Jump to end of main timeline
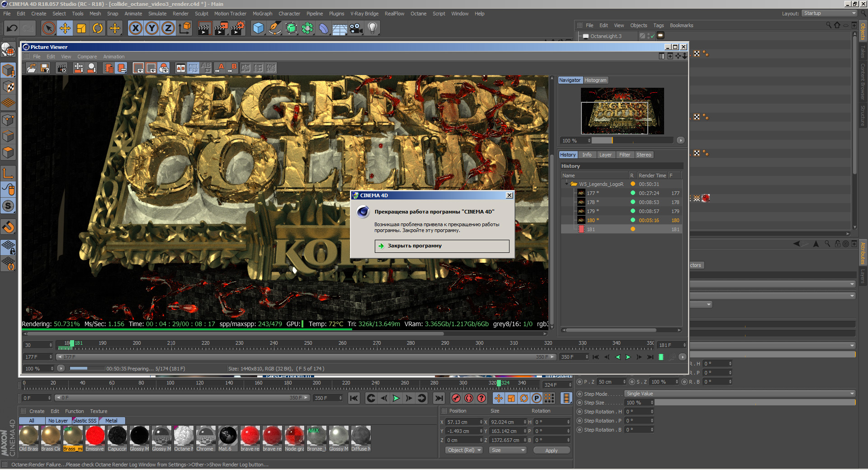Screen dimensions: 868x470 point(439,398)
